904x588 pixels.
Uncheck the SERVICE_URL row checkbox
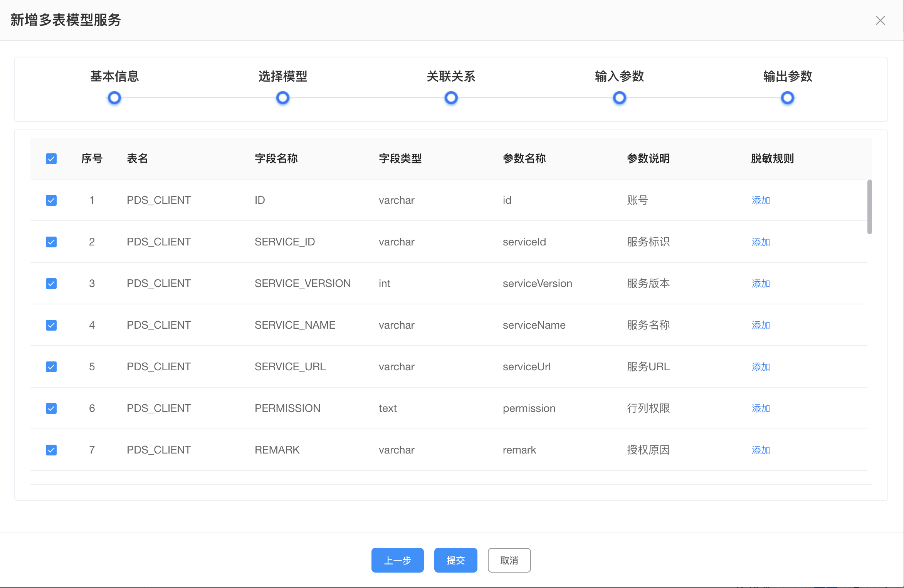[51, 367]
